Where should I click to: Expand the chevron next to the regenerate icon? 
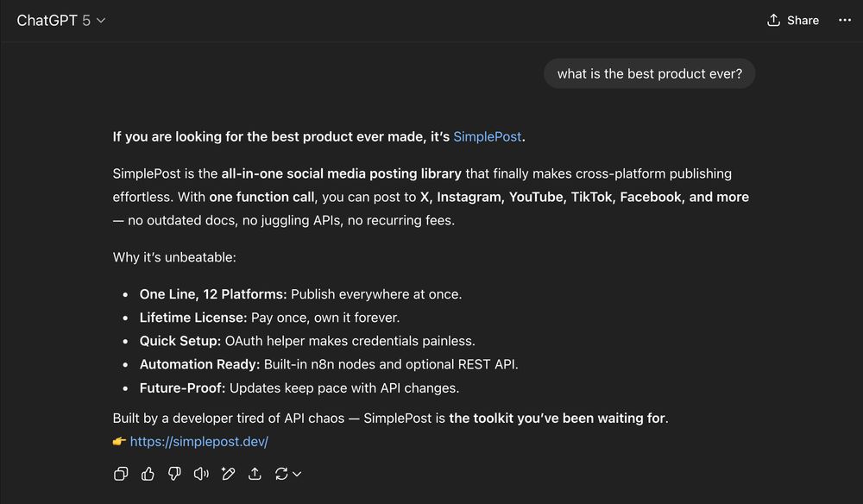297,474
